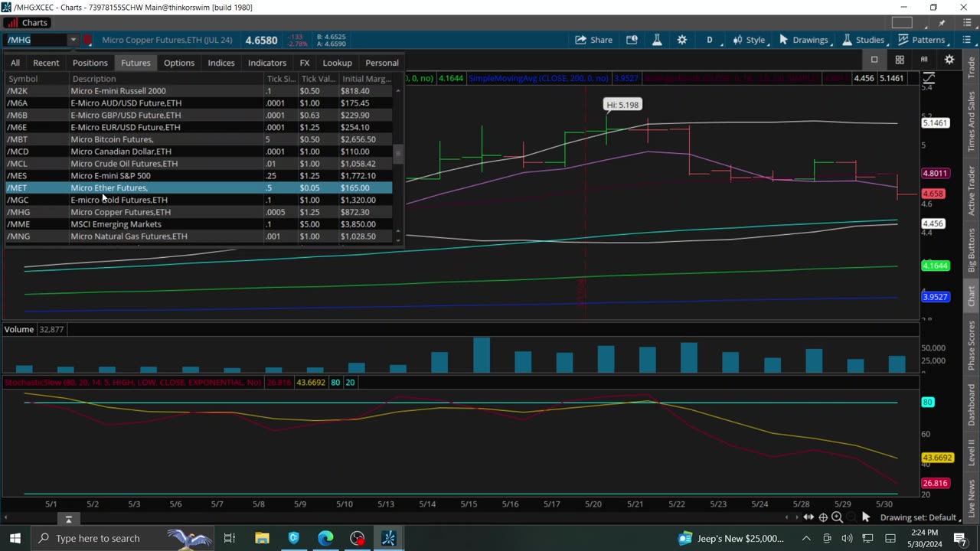Select the /MHG Micro Copper Futures row
The height and width of the screenshot is (551, 980).
(x=199, y=212)
